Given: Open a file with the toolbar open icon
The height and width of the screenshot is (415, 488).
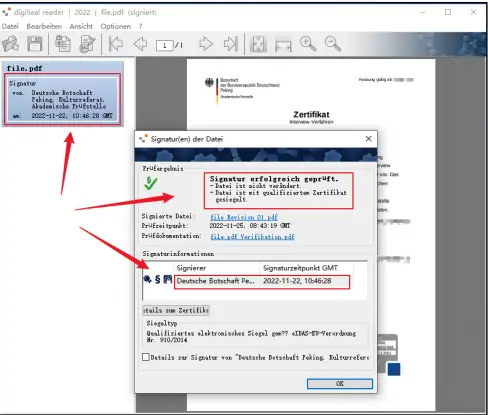Looking at the screenshot, I should (x=11, y=44).
